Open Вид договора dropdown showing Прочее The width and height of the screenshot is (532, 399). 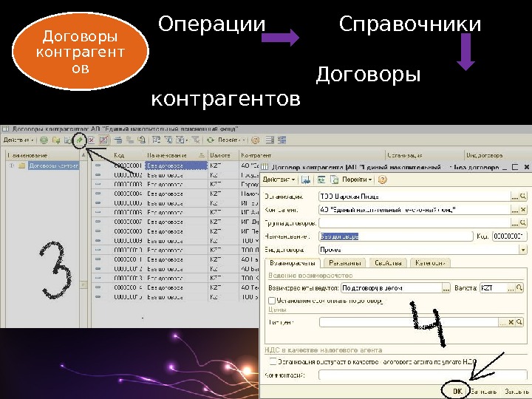pyautogui.click(x=523, y=250)
